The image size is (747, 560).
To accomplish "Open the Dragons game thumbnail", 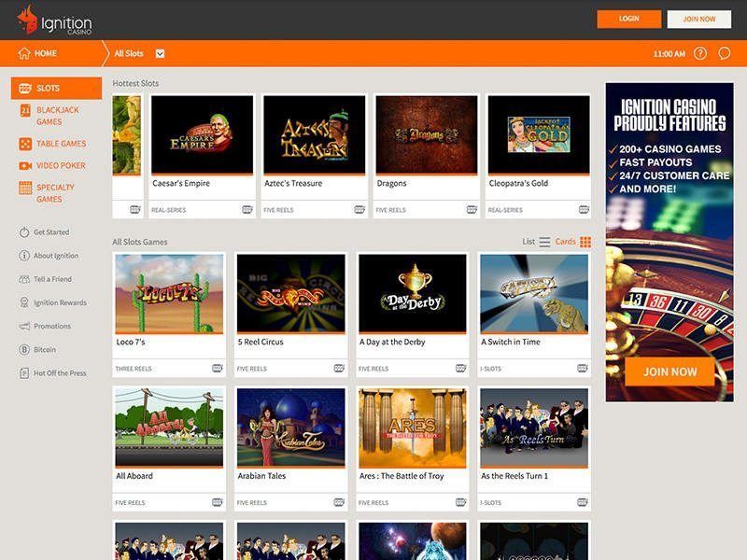I will [427, 134].
